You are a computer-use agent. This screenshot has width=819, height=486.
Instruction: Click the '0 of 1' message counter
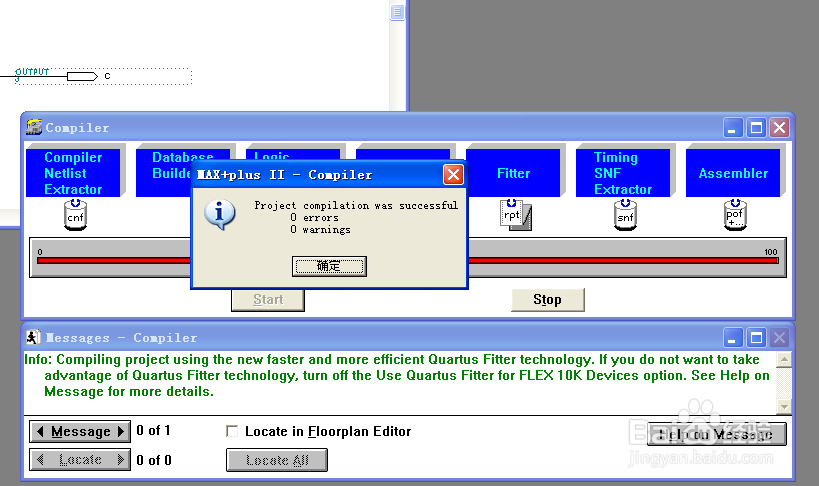pyautogui.click(x=153, y=431)
